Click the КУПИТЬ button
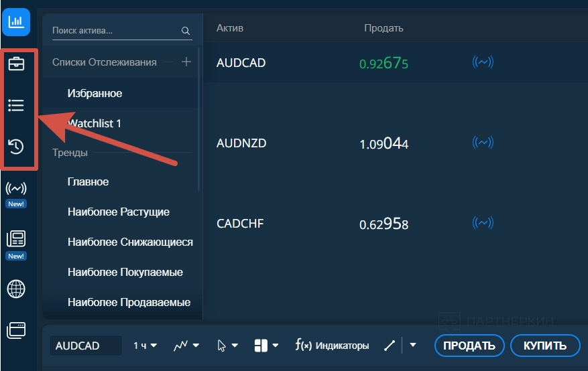The height and width of the screenshot is (371, 588). (545, 346)
